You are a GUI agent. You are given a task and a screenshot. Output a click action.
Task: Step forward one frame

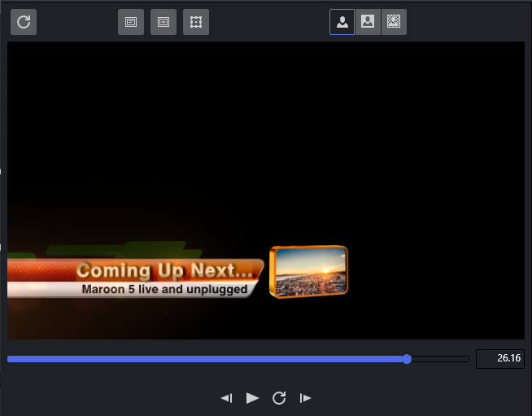[306, 397]
